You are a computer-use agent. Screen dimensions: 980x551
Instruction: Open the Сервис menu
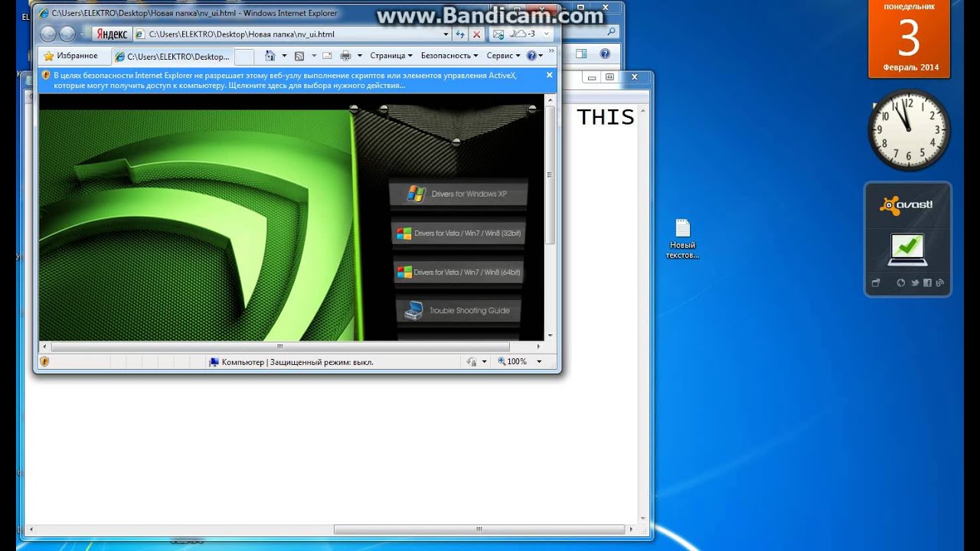pyautogui.click(x=503, y=56)
